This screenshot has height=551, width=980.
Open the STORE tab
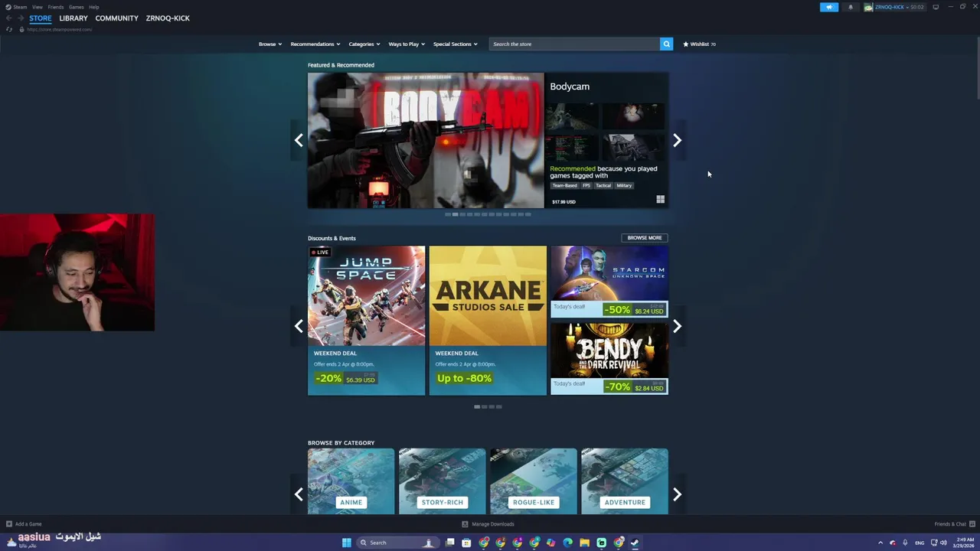(x=41, y=18)
